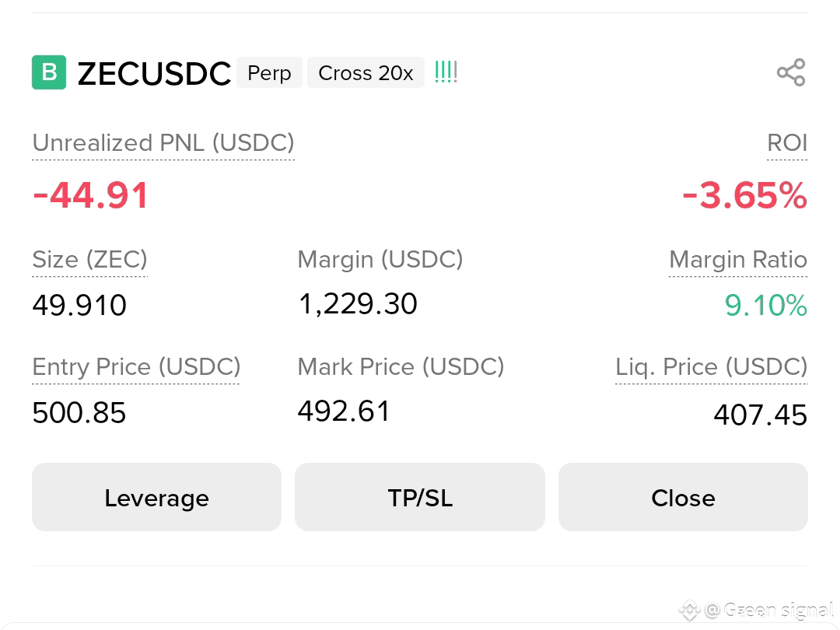The width and height of the screenshot is (840, 630).
Task: Tap the Liq. Price (USDC) label
Action: [x=712, y=367]
